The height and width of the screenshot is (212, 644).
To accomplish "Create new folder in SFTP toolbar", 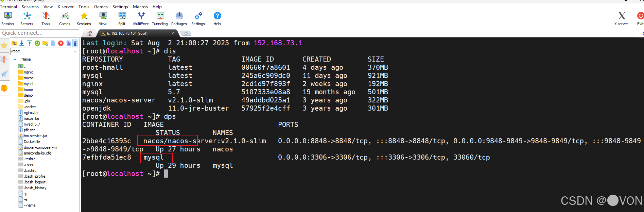I will [45, 43].
